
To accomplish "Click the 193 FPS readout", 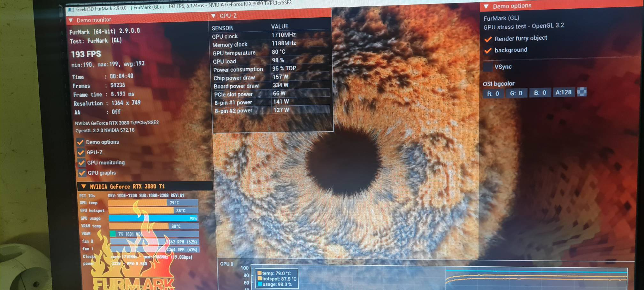I will 86,54.
